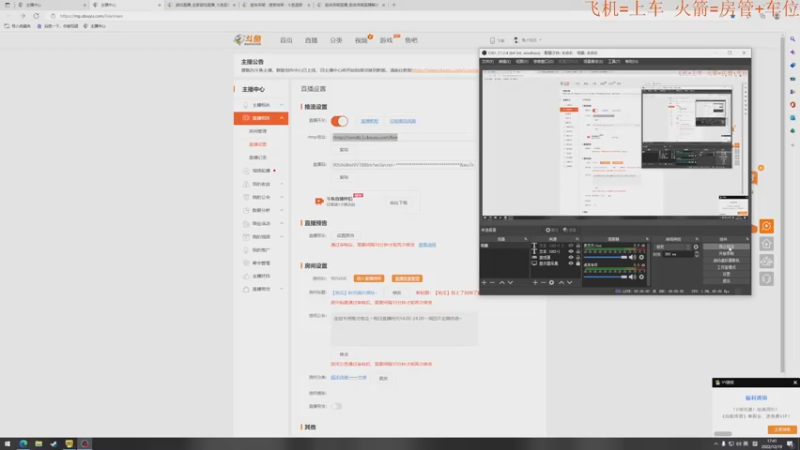Collapse the highlighted orange sidebar section chevron
Image resolution: width=800 pixels, height=450 pixels.
coord(282,118)
